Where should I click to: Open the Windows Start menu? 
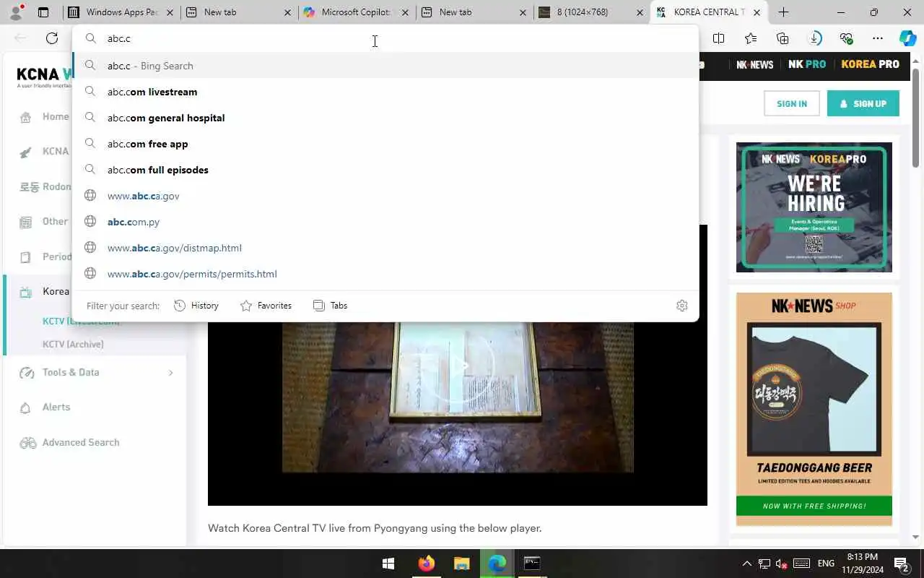(388, 564)
